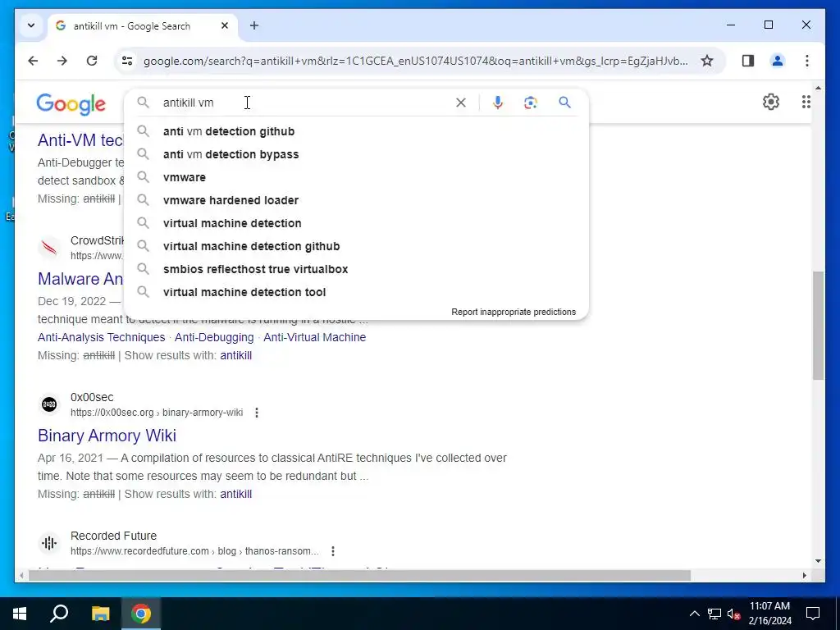Select suggestion 'virtual machine detection tool'
The width and height of the screenshot is (840, 630).
click(356, 293)
